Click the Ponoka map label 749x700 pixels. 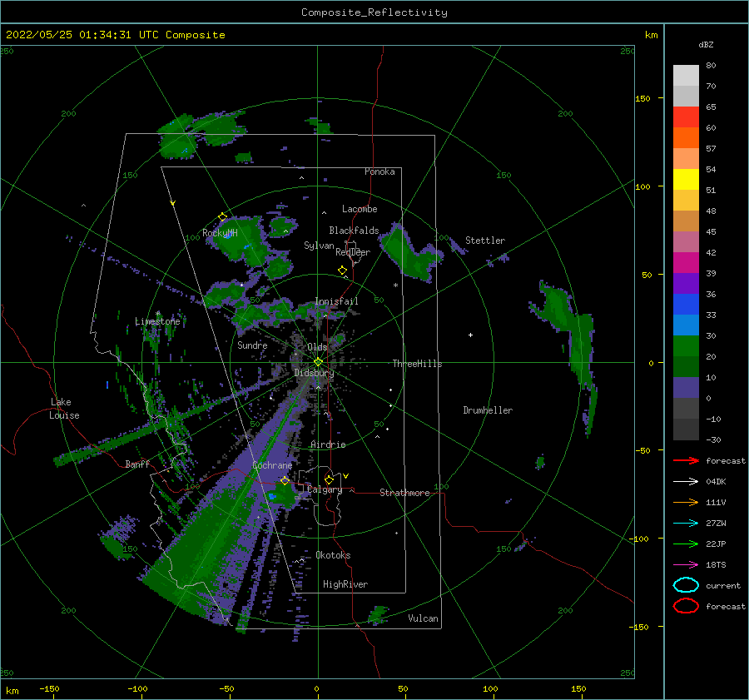click(379, 171)
